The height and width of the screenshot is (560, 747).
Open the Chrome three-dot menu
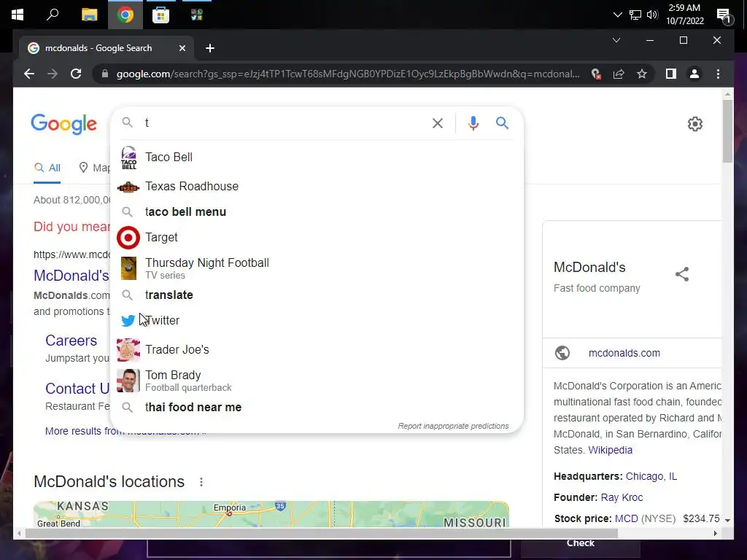point(718,74)
